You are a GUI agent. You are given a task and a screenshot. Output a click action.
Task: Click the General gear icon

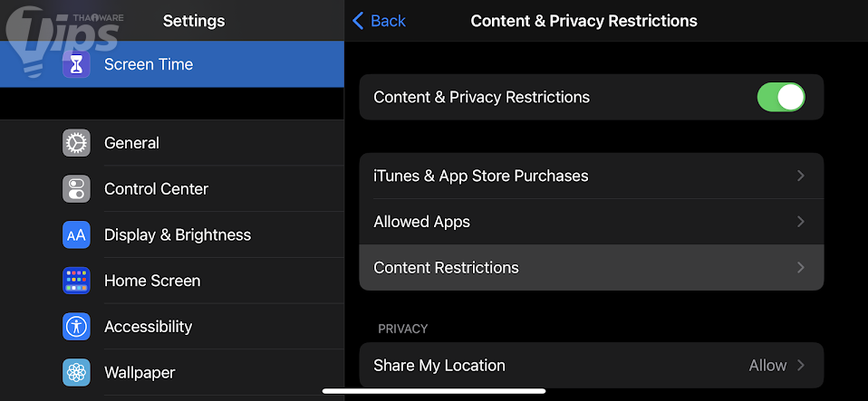tap(76, 143)
